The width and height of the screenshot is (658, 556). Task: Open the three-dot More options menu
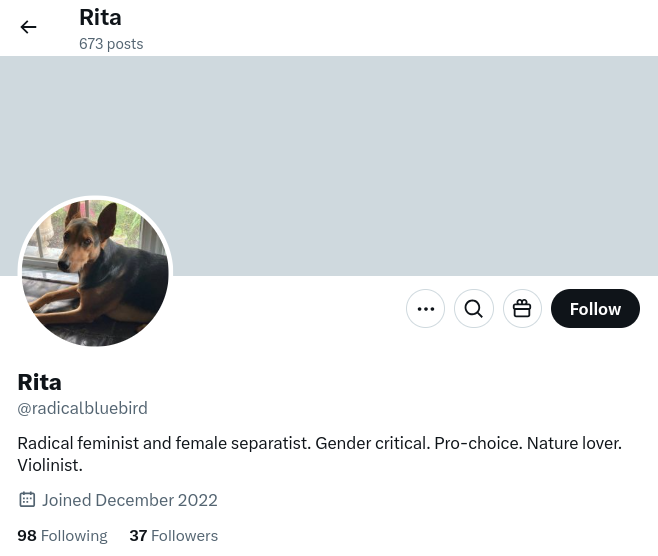(x=425, y=309)
